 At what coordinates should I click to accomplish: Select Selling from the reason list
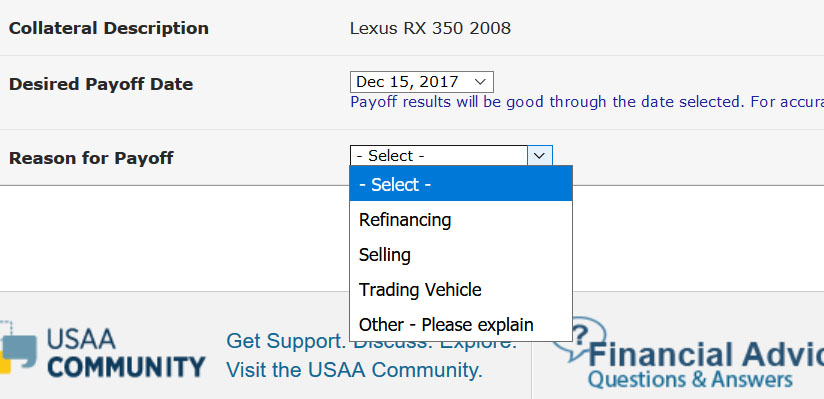coord(461,255)
